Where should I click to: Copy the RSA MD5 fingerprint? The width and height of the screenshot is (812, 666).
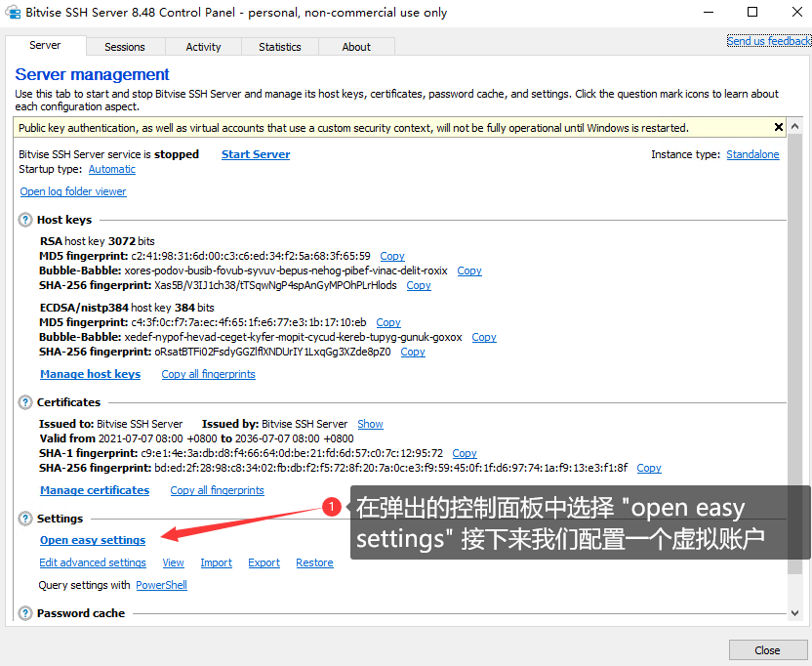point(392,256)
